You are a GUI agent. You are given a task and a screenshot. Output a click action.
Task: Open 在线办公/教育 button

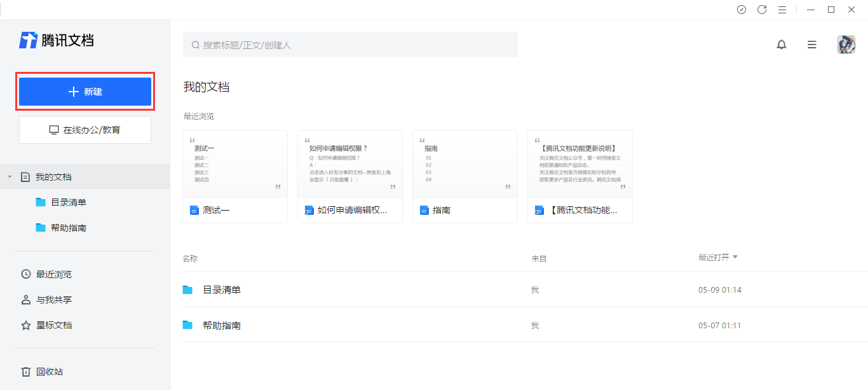click(85, 130)
